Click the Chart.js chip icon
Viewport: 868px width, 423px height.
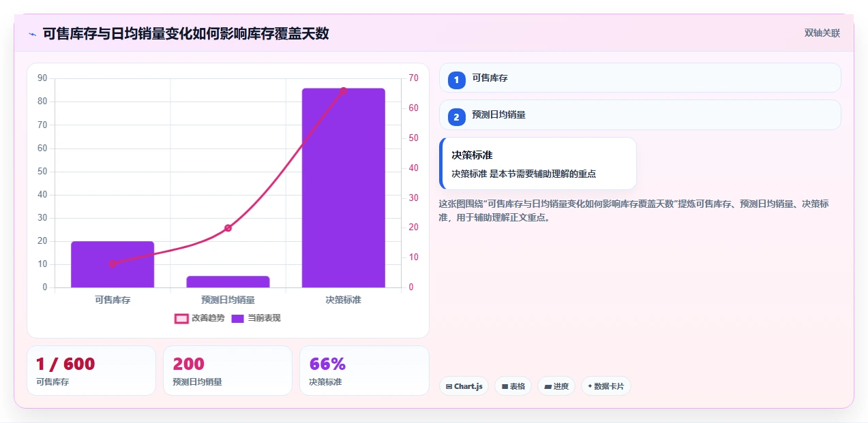coord(449,386)
